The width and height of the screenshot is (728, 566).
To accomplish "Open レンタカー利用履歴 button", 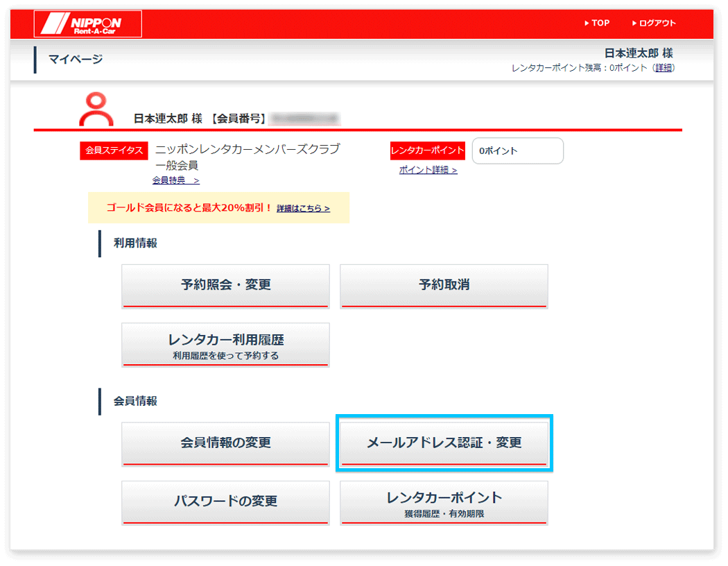I will tap(225, 345).
